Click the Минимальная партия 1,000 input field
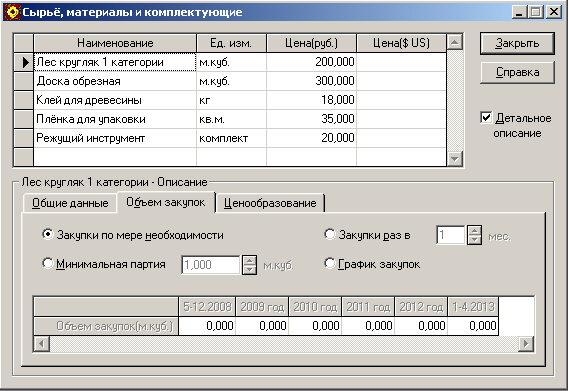 tap(211, 265)
